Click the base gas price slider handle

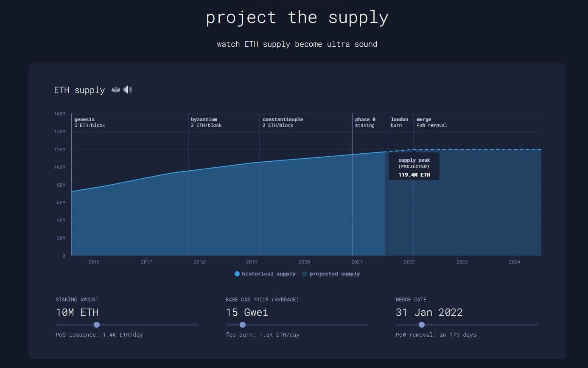(243, 325)
